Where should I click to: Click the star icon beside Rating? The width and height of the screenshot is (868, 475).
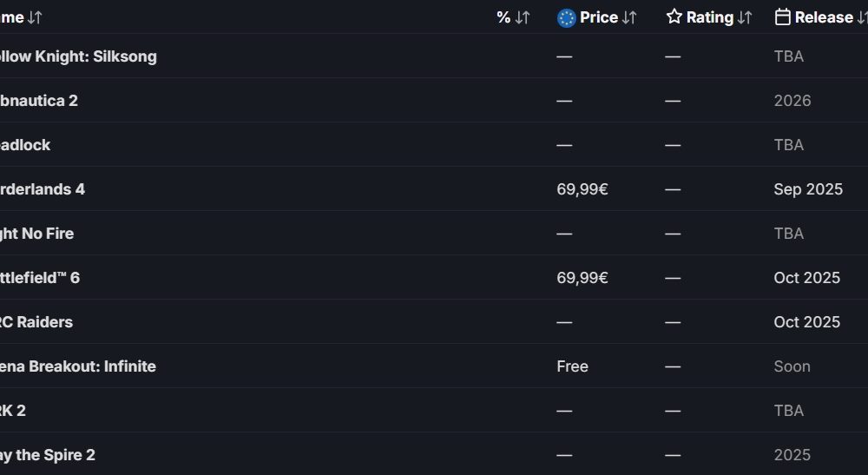(674, 16)
